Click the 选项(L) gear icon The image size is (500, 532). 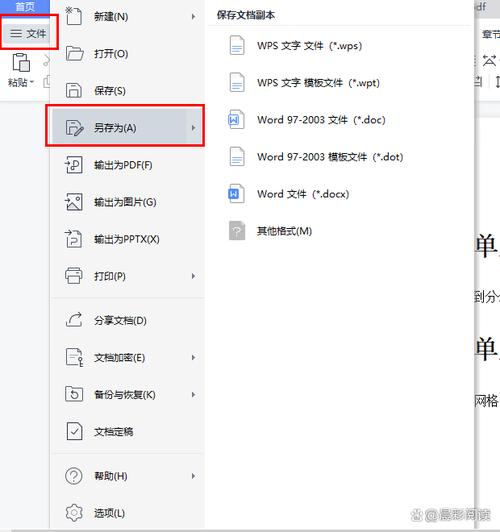[74, 513]
